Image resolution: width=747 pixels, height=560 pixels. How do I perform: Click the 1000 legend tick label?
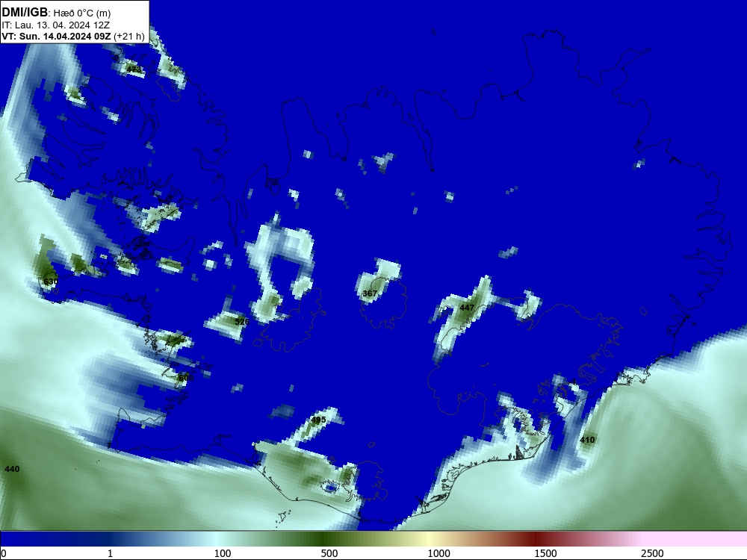pos(438,553)
